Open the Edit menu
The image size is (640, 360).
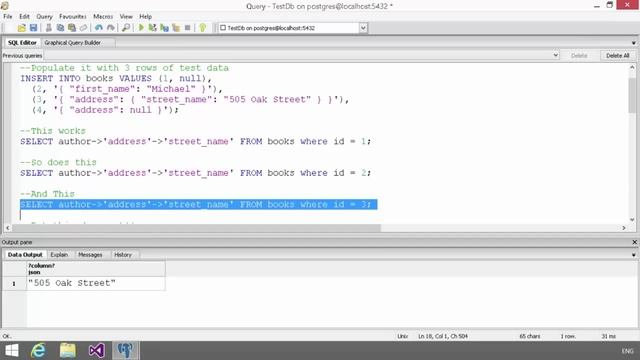24,16
